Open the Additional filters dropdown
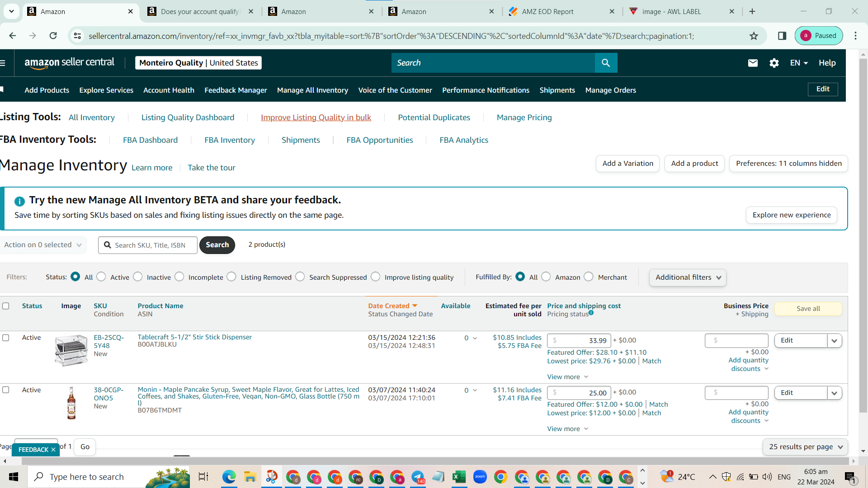This screenshot has width=868, height=488. click(688, 277)
